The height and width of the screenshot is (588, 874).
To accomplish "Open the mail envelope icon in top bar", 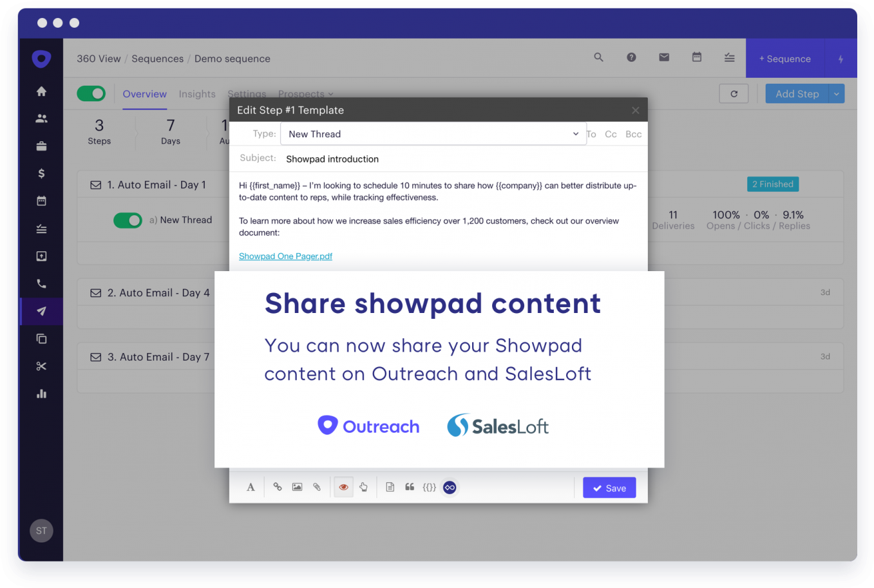I will (x=664, y=57).
